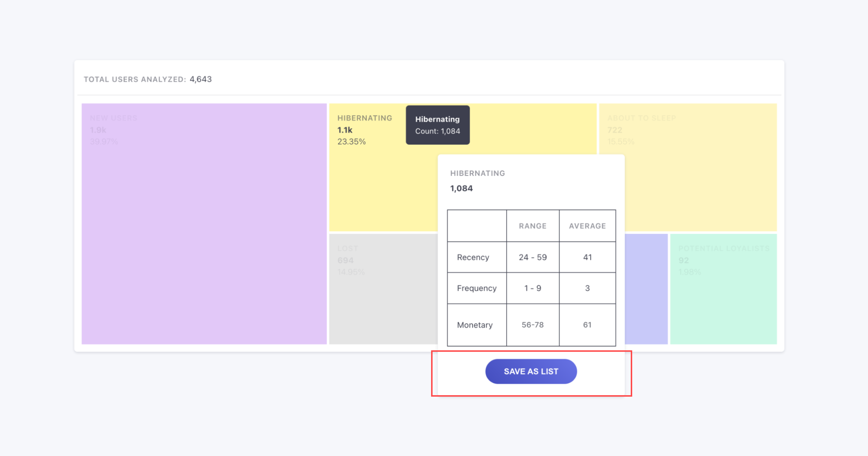Select the New Users purple segment
Screen dimensions: 868x456
pyautogui.click(x=204, y=224)
